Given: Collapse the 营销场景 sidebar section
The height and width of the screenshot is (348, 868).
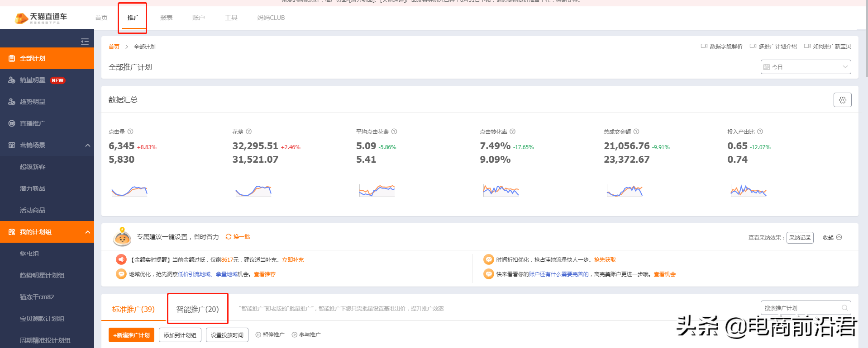Looking at the screenshot, I should point(87,145).
